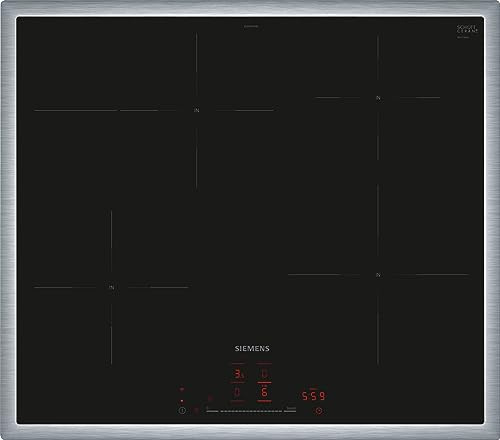Tap the main power on/off symbol
This screenshot has width=500, height=440.
182,411
